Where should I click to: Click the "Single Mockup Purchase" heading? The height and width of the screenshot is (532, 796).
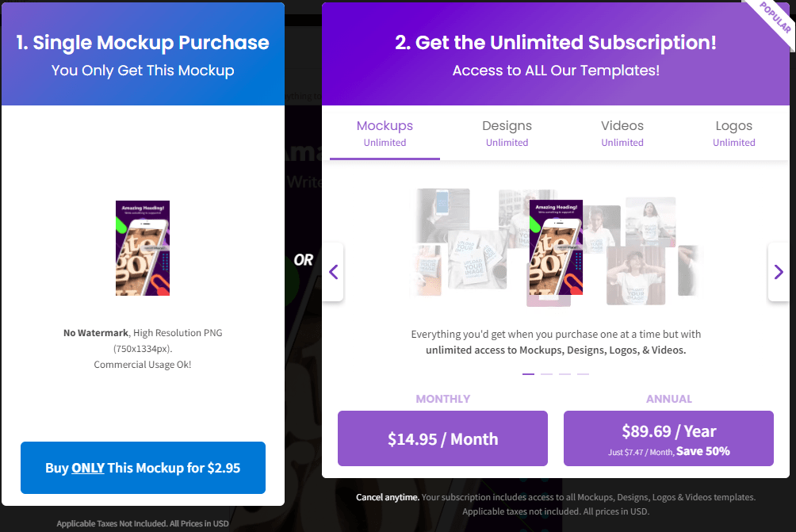coord(143,43)
